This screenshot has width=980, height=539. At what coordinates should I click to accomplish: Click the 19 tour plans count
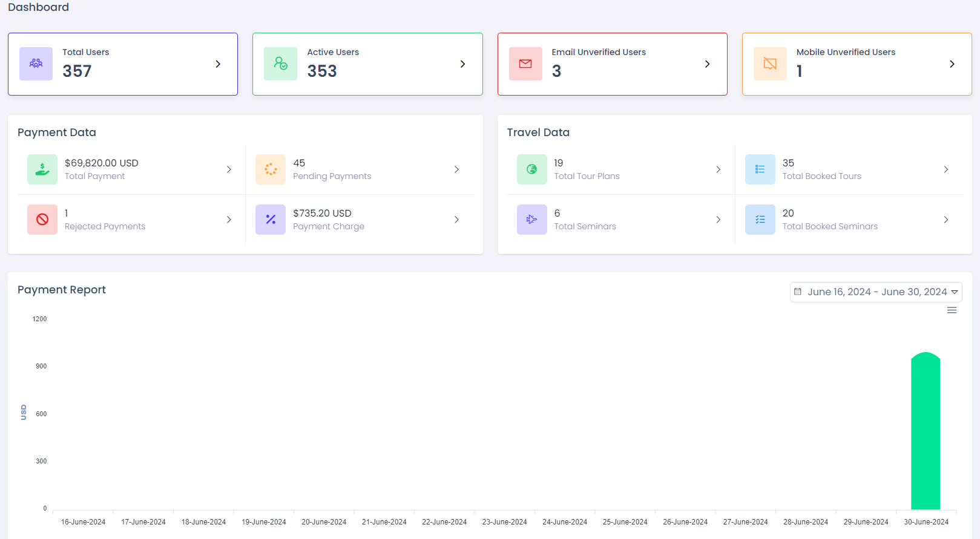click(559, 163)
